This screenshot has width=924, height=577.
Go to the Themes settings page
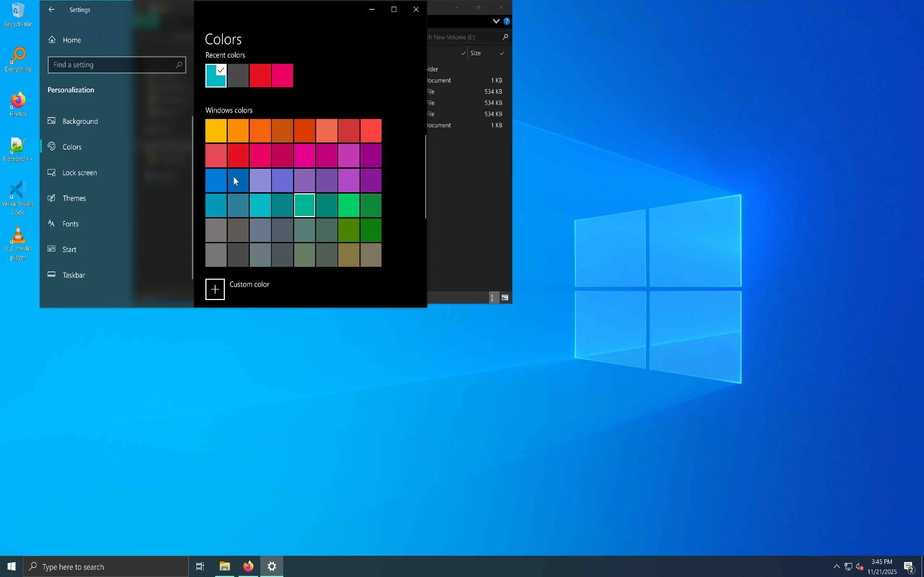click(x=74, y=198)
